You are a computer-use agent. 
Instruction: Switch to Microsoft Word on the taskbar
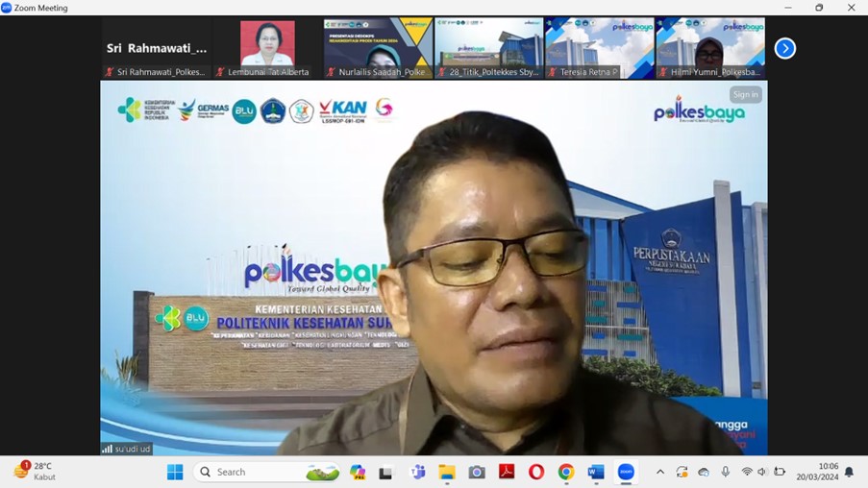click(x=596, y=472)
